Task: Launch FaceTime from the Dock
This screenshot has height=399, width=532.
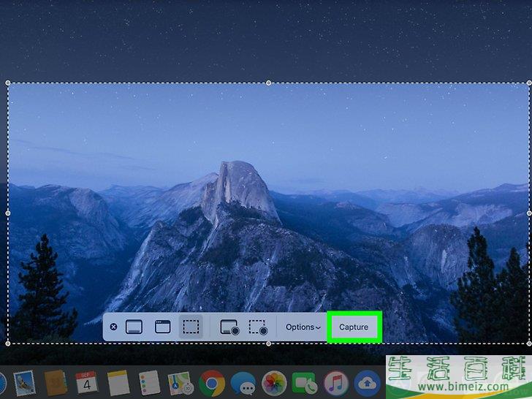Action: coord(304,383)
